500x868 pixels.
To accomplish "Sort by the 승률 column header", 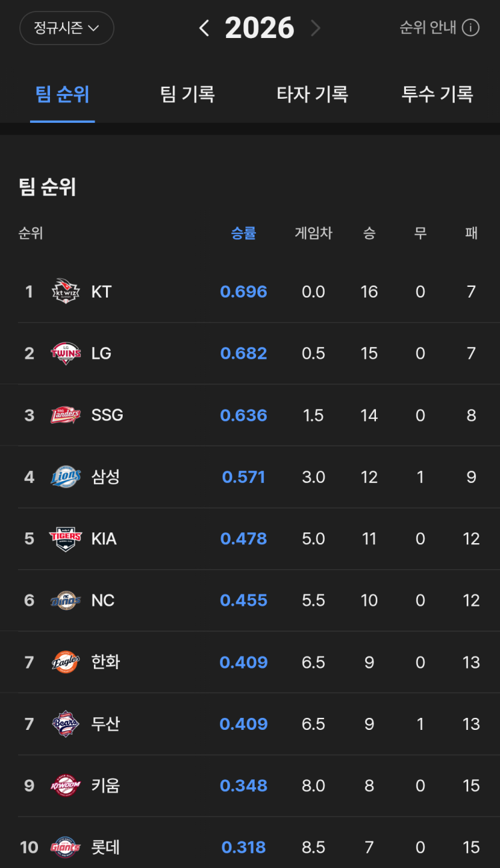I will click(243, 234).
